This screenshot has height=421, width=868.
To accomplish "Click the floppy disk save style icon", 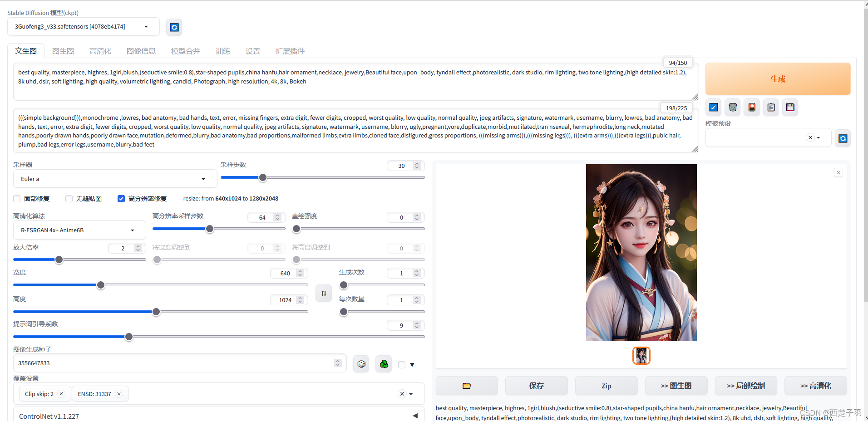I will pyautogui.click(x=790, y=108).
